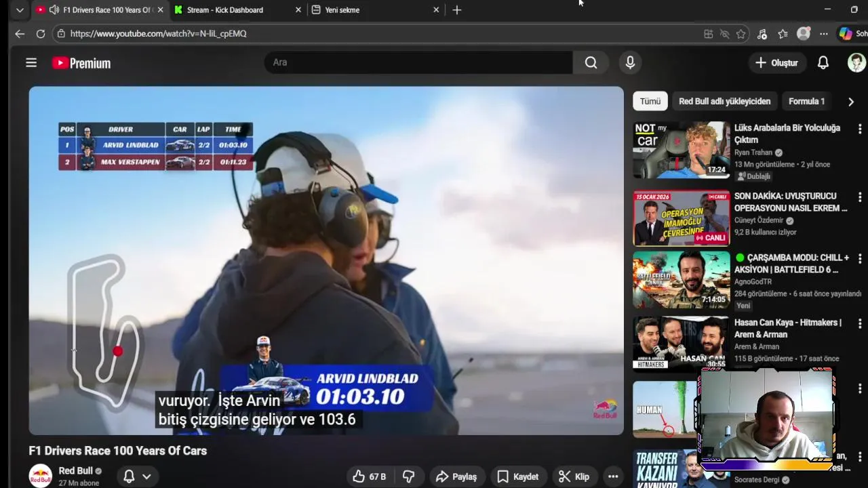The width and height of the screenshot is (868, 488).
Task: Click the AgnoGodTR channel name
Action: click(753, 282)
